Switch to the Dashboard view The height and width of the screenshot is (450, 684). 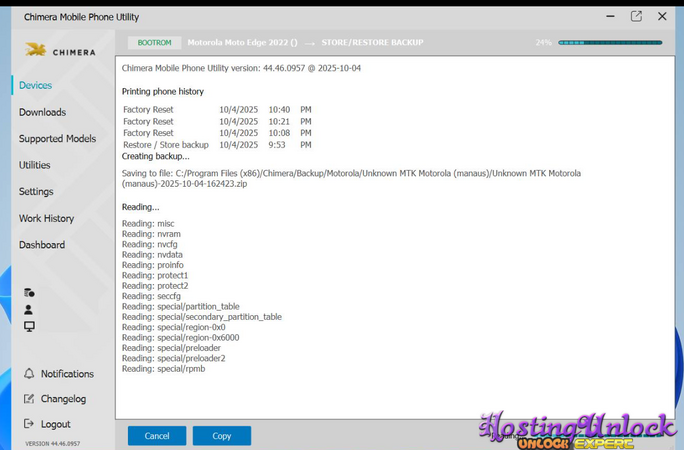41,245
